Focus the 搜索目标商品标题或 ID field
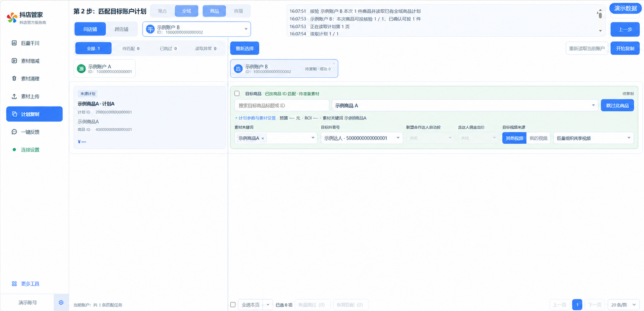 coord(282,106)
